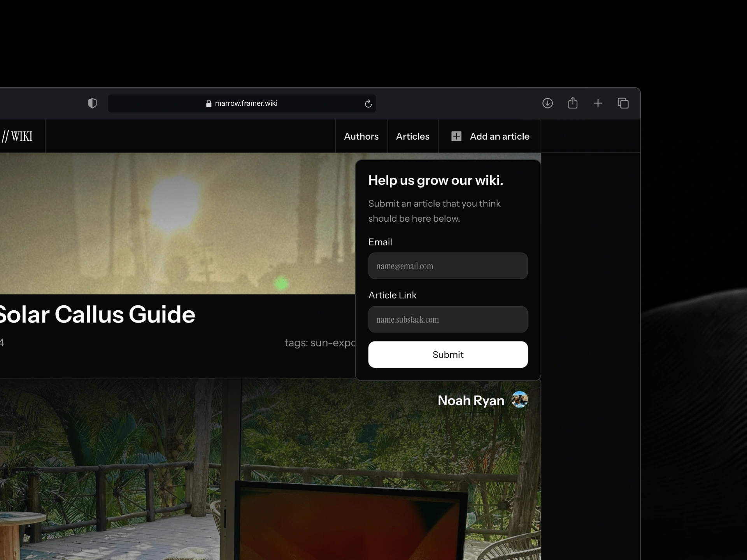Open the Articles menu item
Screen dimensions: 747x560
(x=412, y=136)
